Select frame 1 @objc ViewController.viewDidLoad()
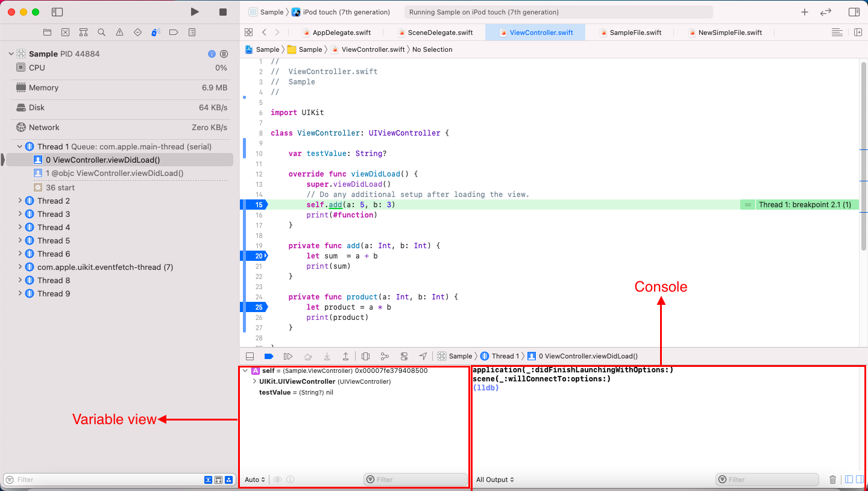The image size is (868, 491). point(115,174)
